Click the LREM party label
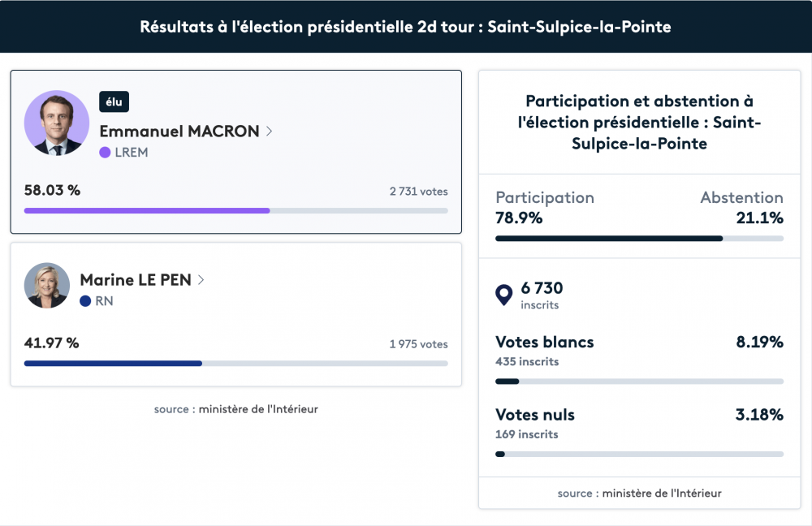812x526 pixels. coord(132,153)
